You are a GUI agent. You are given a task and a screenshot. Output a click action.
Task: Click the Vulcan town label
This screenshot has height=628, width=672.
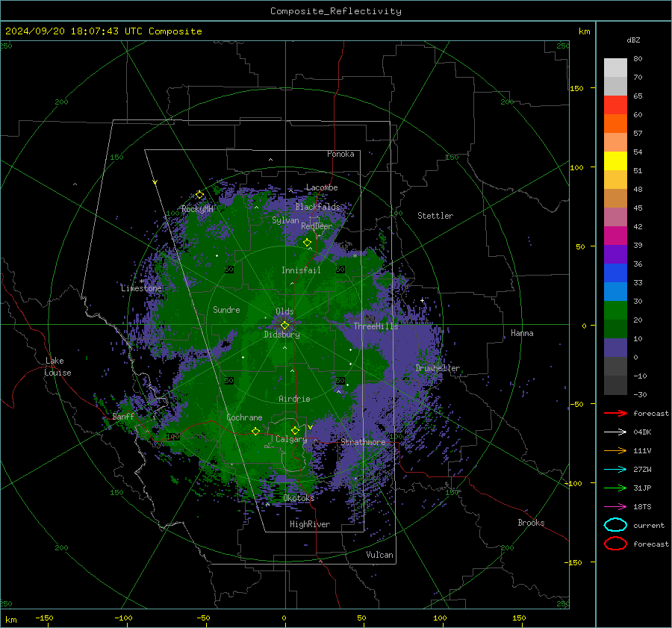(380, 555)
